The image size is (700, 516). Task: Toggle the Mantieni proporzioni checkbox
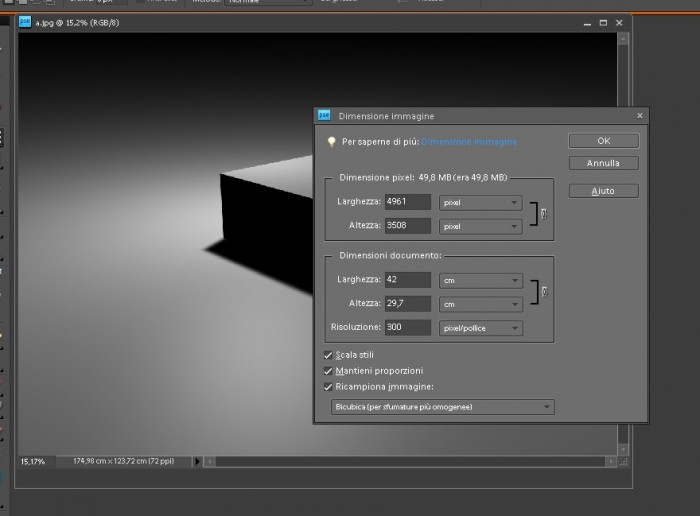coord(328,371)
